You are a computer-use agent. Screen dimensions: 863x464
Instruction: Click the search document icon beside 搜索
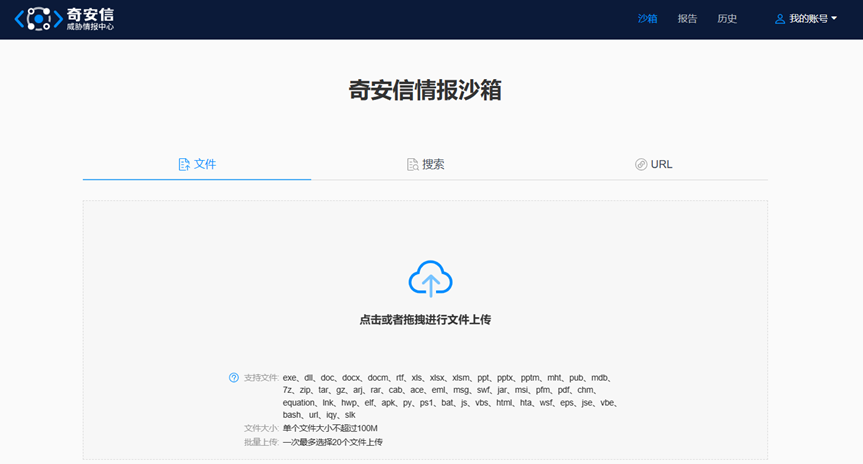coord(412,165)
